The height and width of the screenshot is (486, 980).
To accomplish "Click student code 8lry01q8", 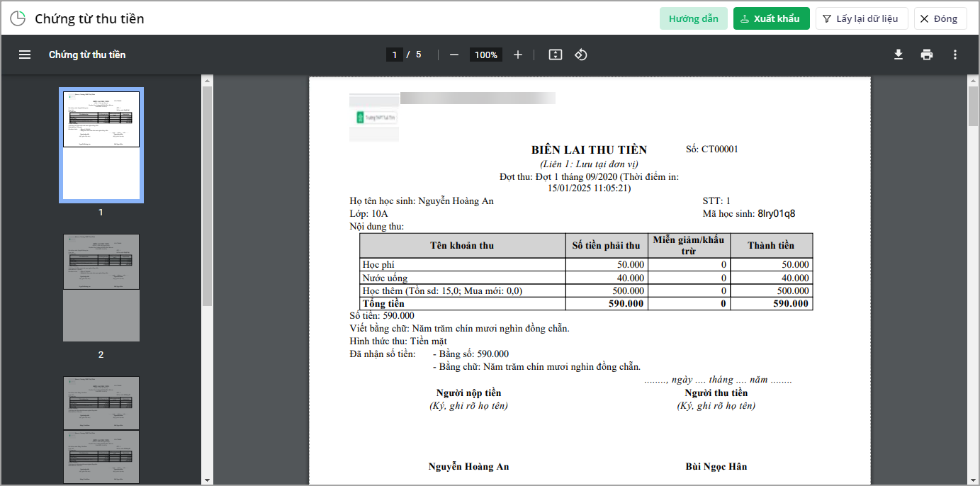I will pyautogui.click(x=777, y=213).
